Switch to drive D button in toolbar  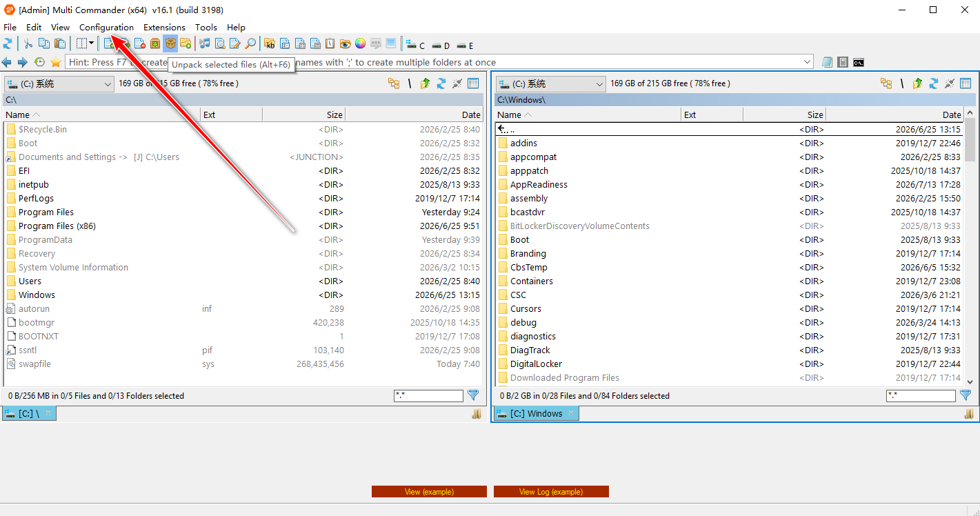(x=441, y=46)
